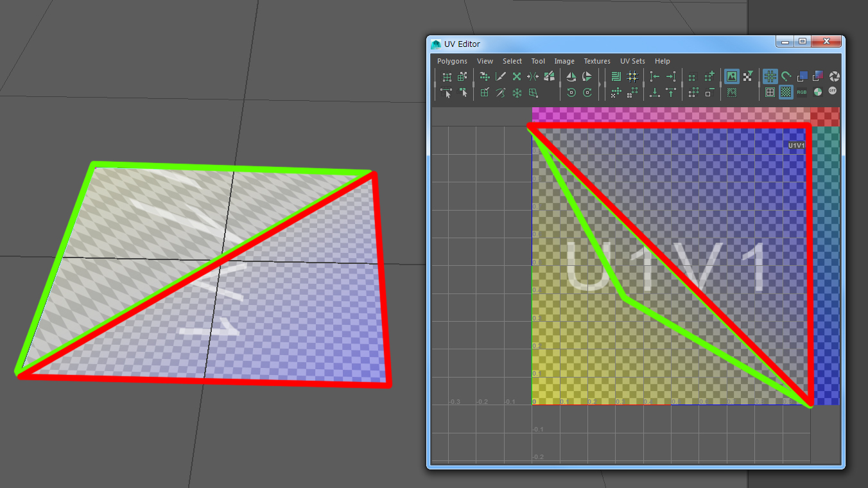Toggle RGB channel display

point(802,92)
